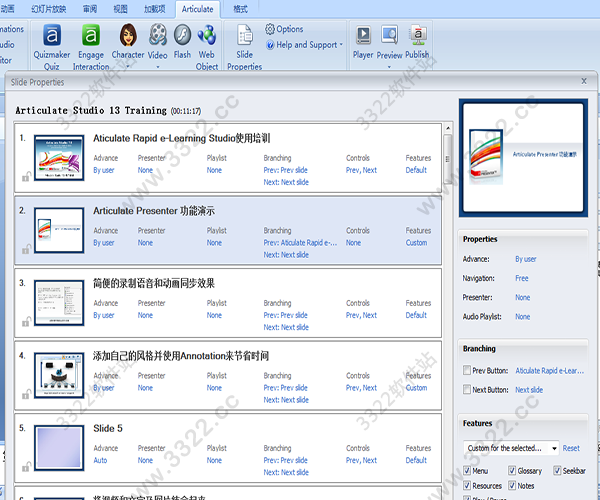Screen dimensions: 600x500
Task: Toggle the lock icon on slide 4
Action: 26,394
